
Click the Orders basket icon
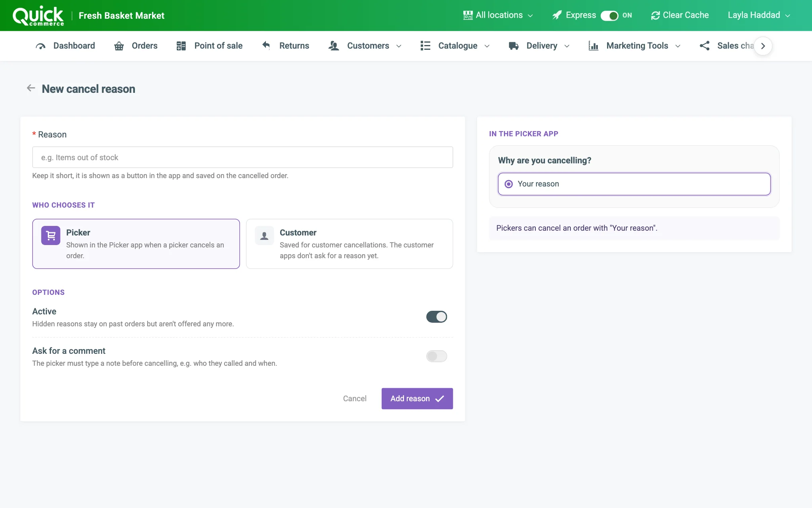[119, 46]
